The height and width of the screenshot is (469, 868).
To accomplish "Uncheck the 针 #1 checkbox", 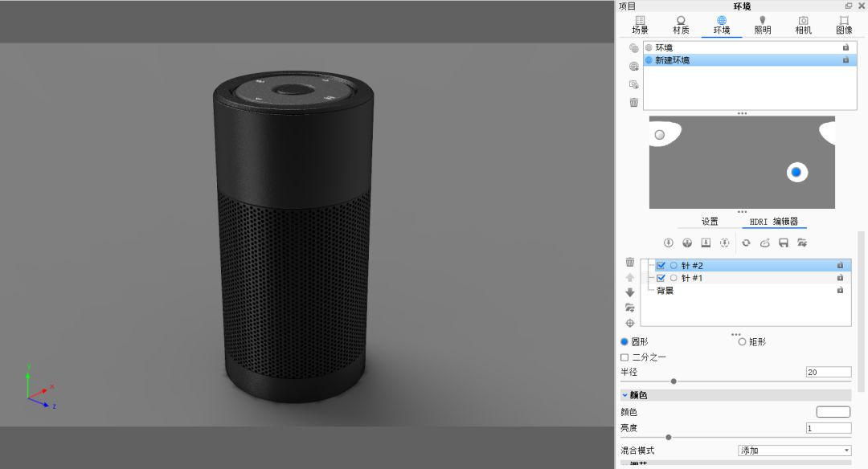I will [661, 278].
